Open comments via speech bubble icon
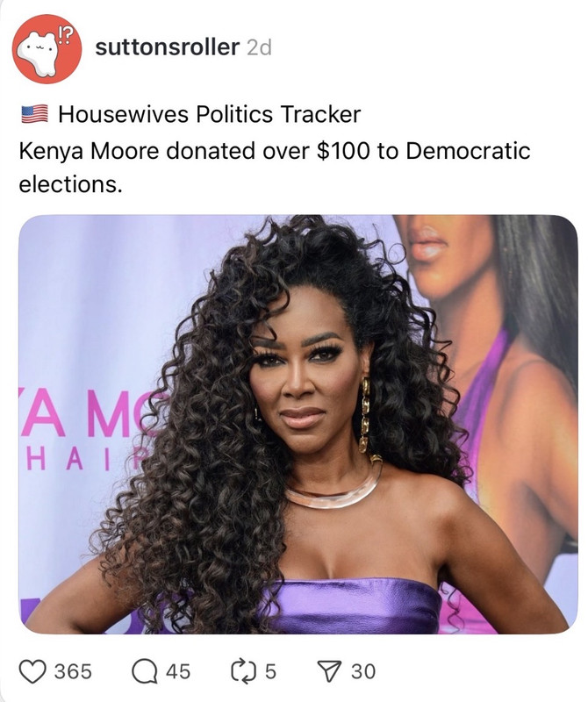This screenshot has height=702, width=588. [x=145, y=671]
